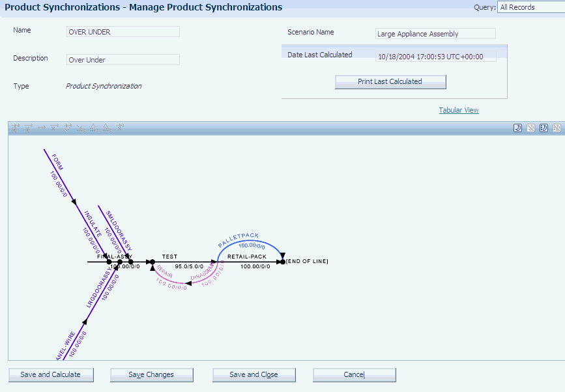565x392 pixels.
Task: Click the Save Changes button
Action: click(x=151, y=374)
